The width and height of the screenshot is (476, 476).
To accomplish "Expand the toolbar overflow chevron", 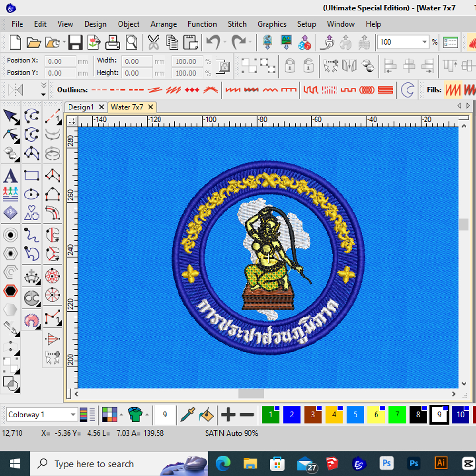I will click(x=44, y=85).
